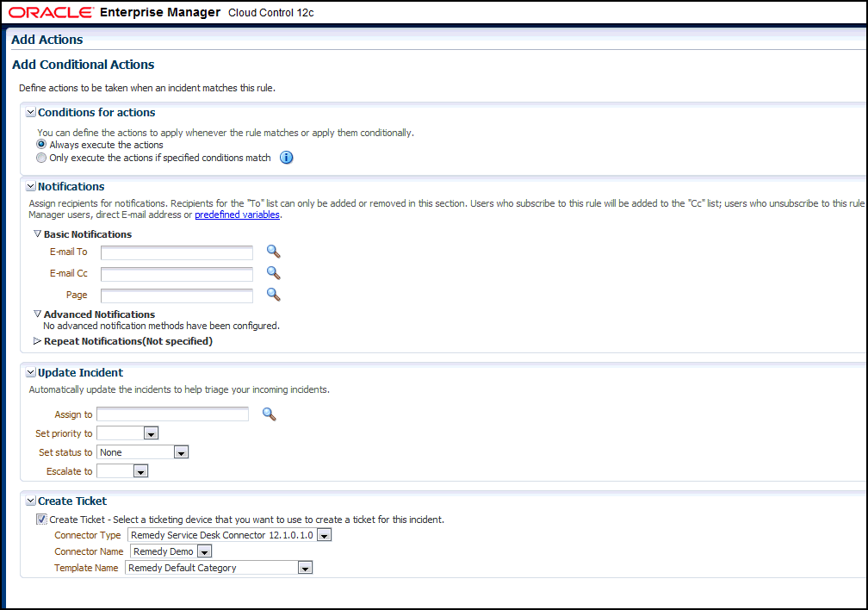Focus the E-mail To input field
Viewport: 868px width, 610px height.
coord(177,252)
